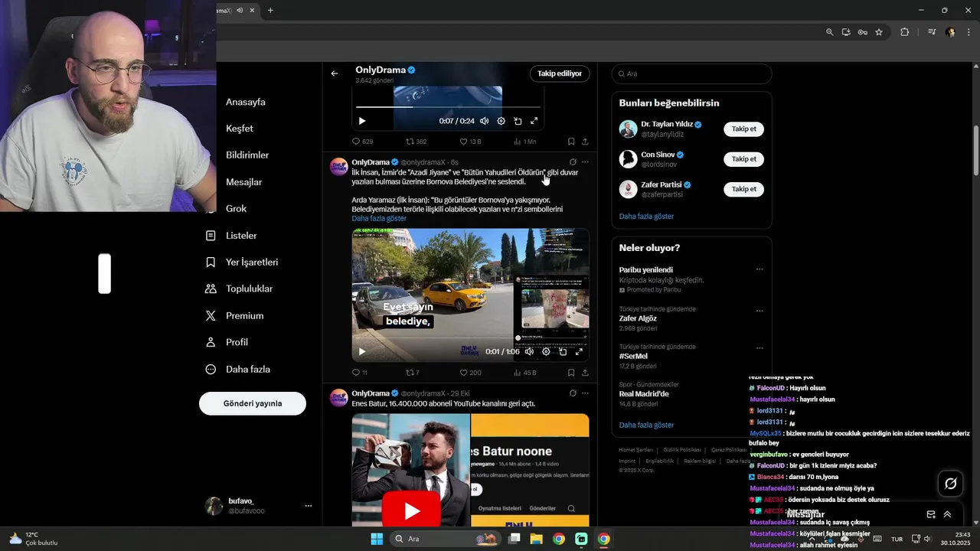Open Mesajlar in the sidebar

[243, 182]
